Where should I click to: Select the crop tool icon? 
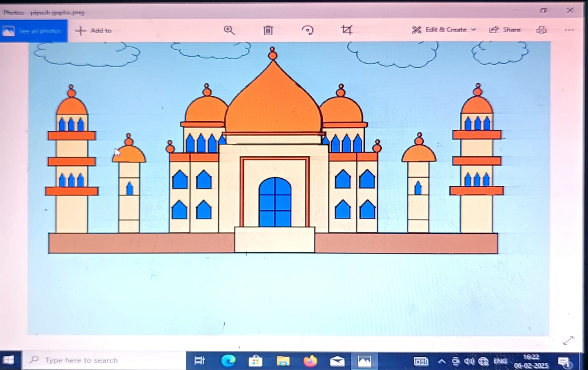tap(347, 30)
